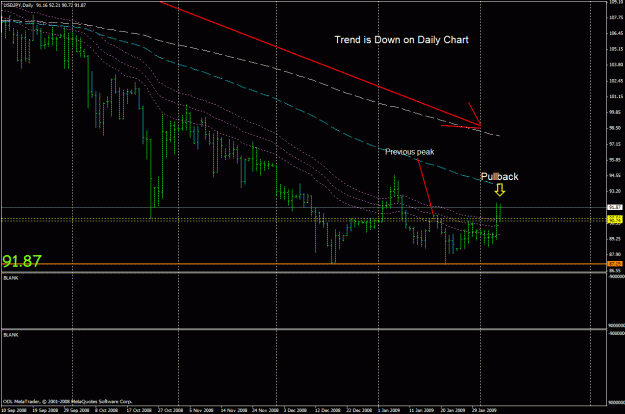
Task: Click the yellow down-arrow below Pullback
Action: coord(500,190)
